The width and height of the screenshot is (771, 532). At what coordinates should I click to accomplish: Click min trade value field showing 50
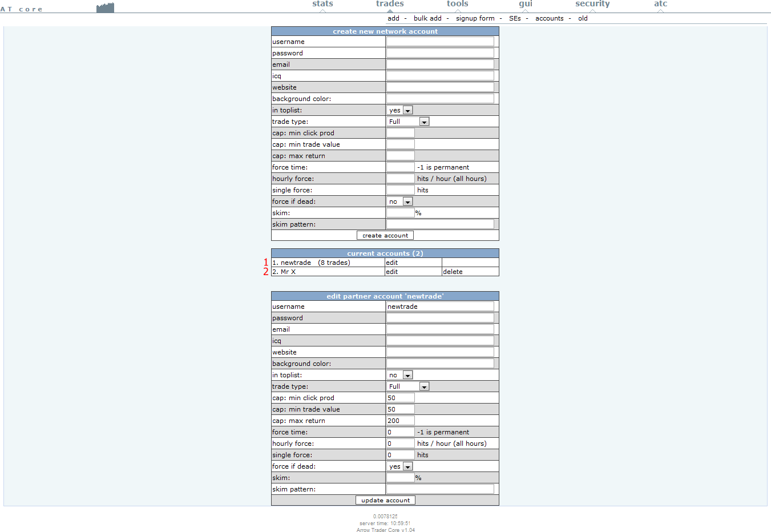(401, 409)
